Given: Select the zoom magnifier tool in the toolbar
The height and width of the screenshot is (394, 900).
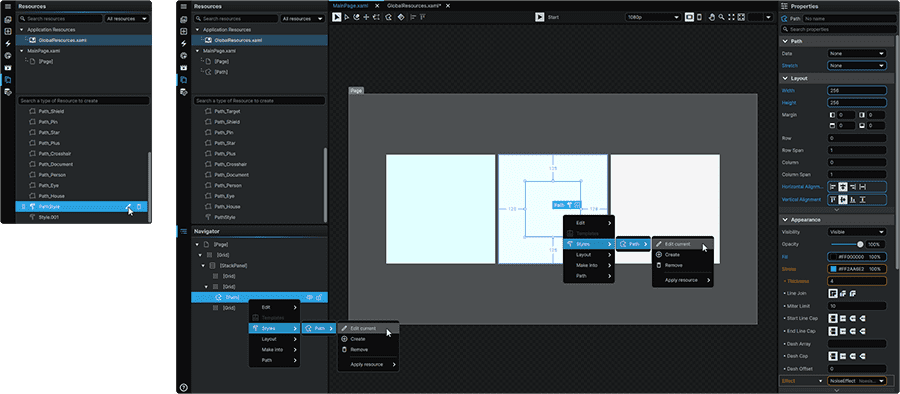Looking at the screenshot, I should pos(721,17).
